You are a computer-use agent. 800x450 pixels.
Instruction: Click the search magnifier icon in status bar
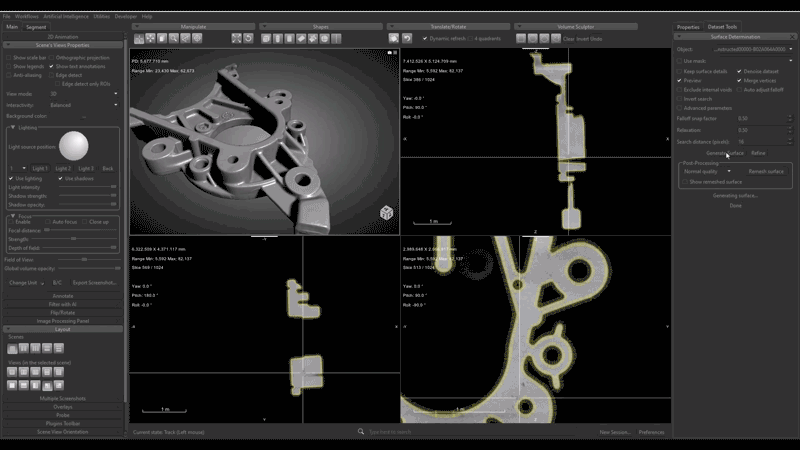coord(361,432)
